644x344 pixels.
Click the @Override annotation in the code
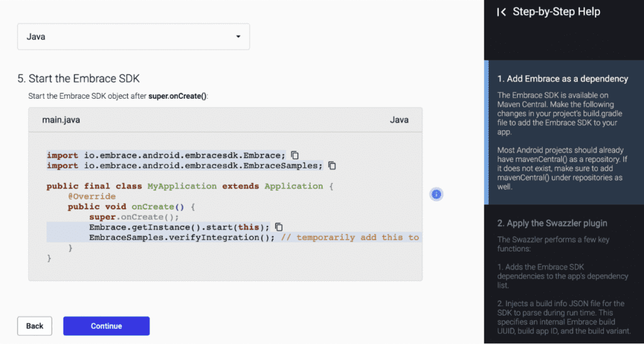[x=91, y=196]
